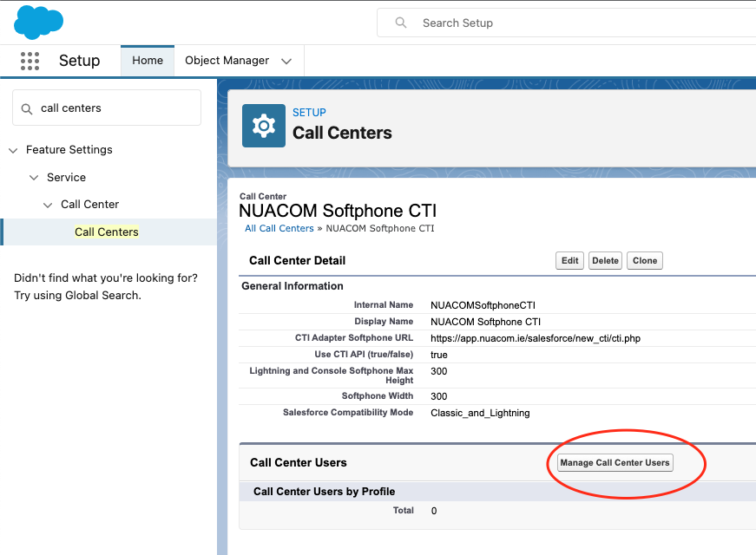Click the NUACOMSoftphoneCTI internal name value
The width and height of the screenshot is (756, 555).
tap(483, 305)
